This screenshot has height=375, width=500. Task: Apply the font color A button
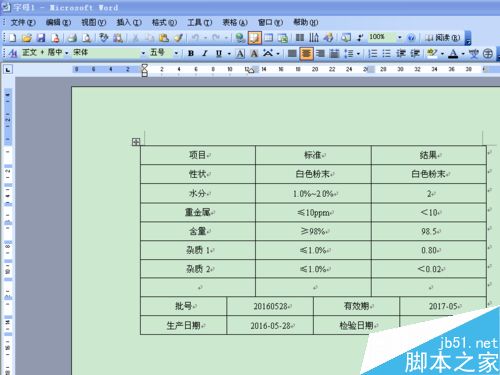(x=453, y=53)
